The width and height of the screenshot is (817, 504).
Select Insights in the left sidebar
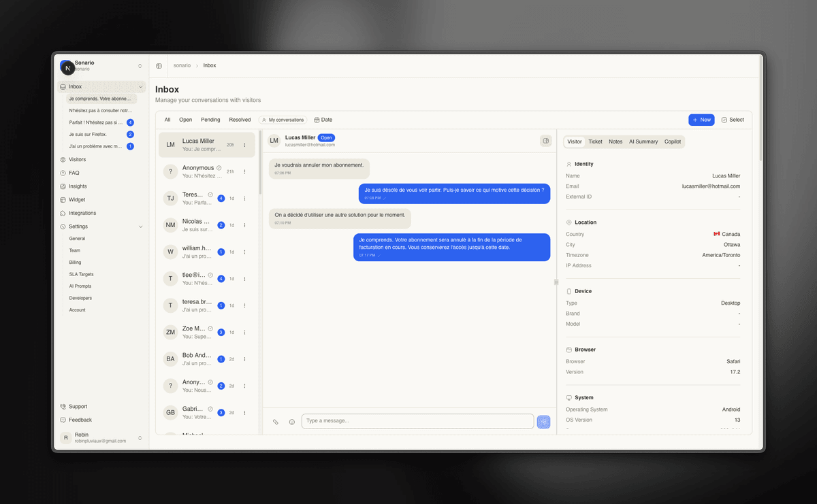pos(77,186)
